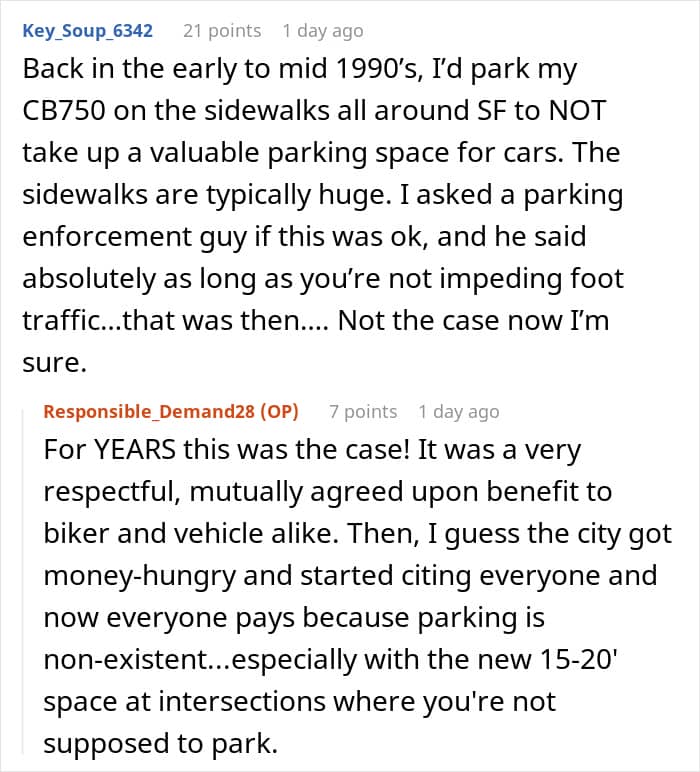Click 'supposed to park.' ending the reply

(x=160, y=744)
